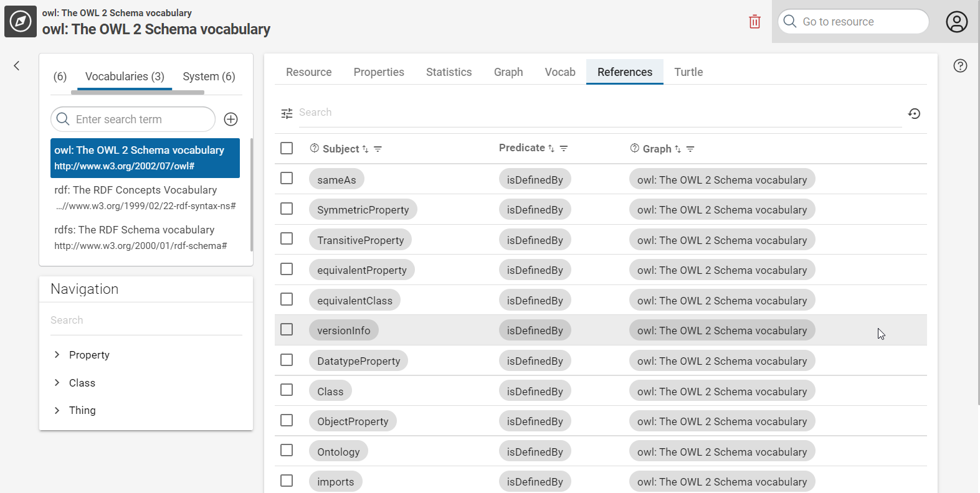Expand the Property navigation node

tap(57, 355)
